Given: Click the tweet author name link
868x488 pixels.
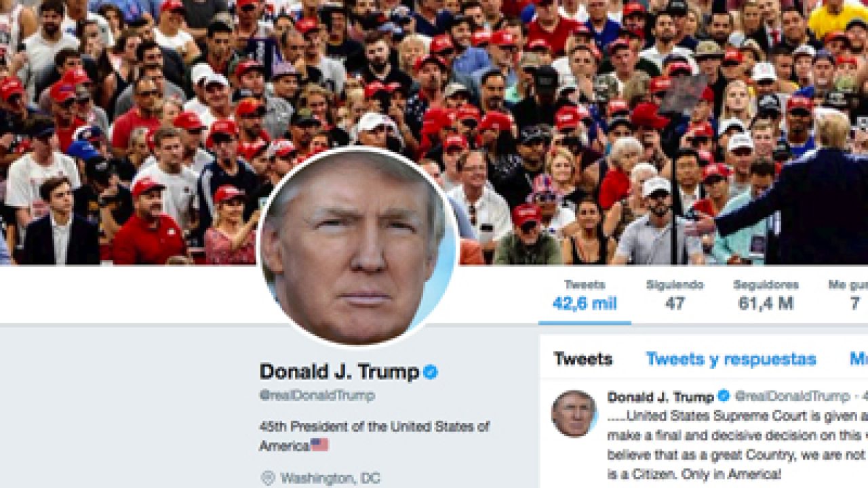Looking at the screenshot, I should click(x=661, y=396).
